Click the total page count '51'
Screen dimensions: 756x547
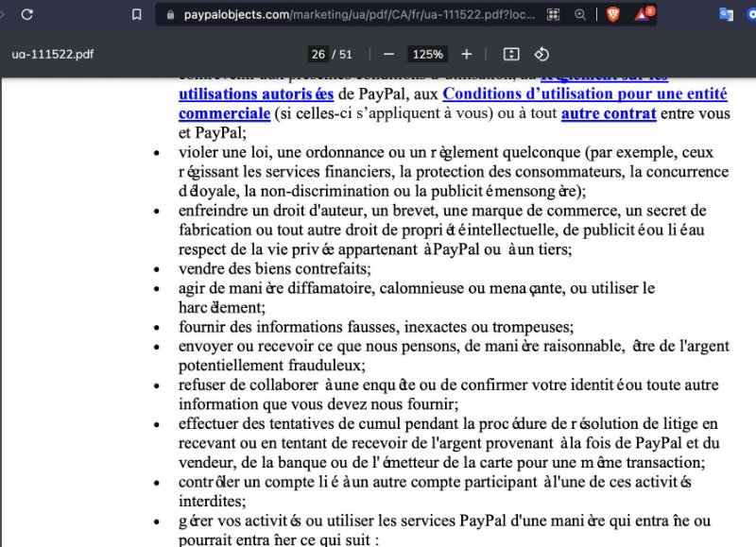(x=345, y=54)
